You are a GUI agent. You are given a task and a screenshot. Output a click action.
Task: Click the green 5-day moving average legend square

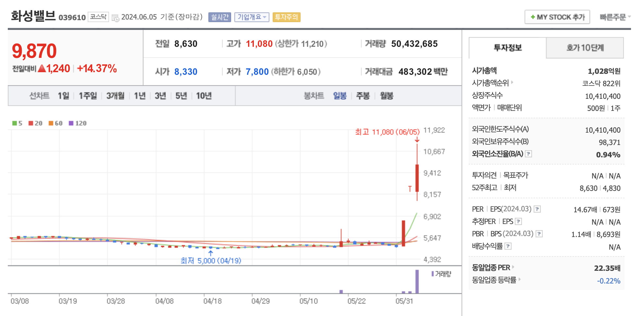15,123
